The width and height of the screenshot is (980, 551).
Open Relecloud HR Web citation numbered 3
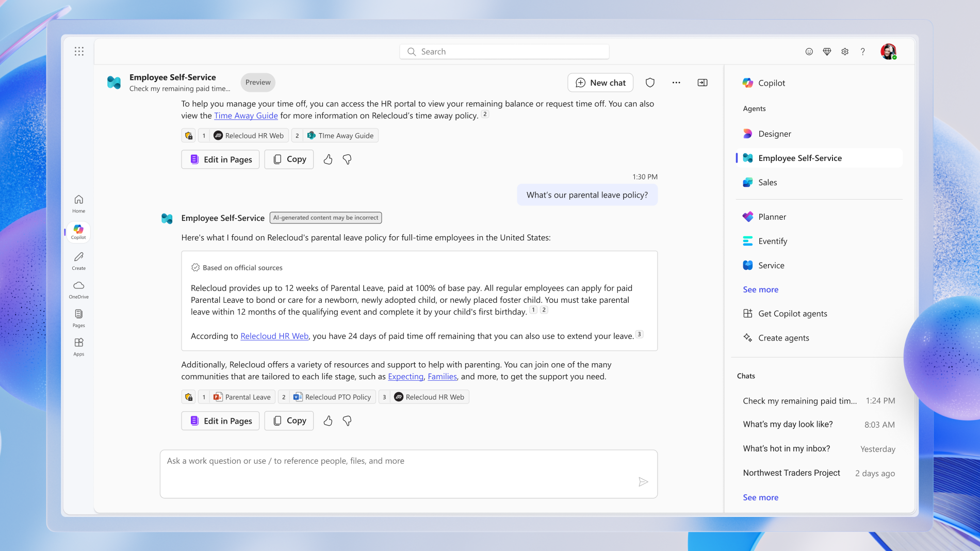point(424,397)
